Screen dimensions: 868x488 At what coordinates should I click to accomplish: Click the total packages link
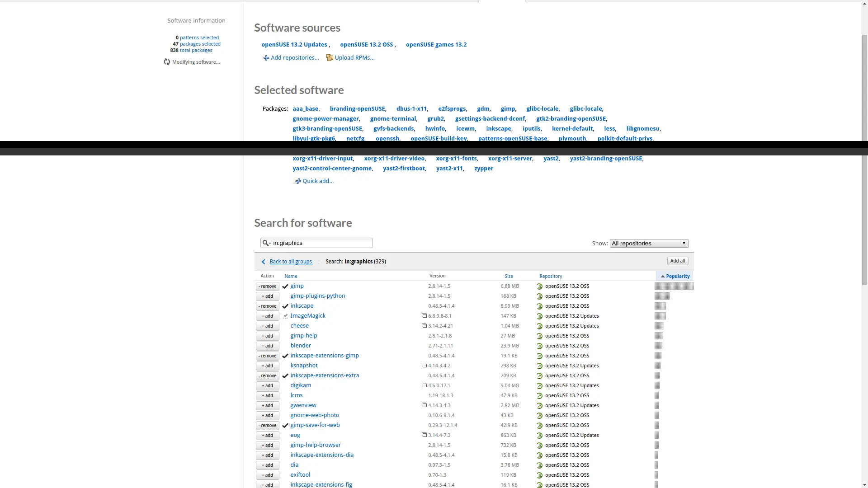click(x=196, y=51)
